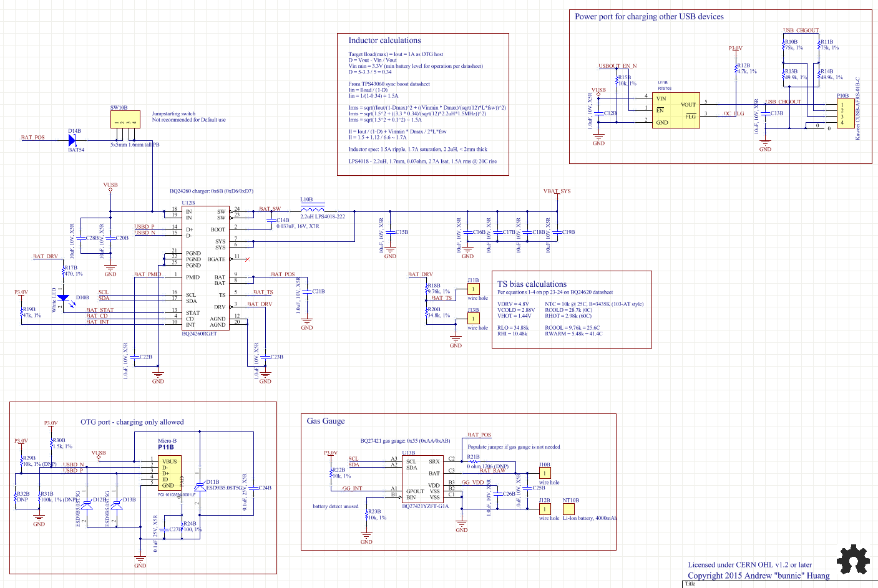Image resolution: width=878 pixels, height=588 pixels.
Task: Select the C23B capacitor symbol
Action: (x=265, y=357)
